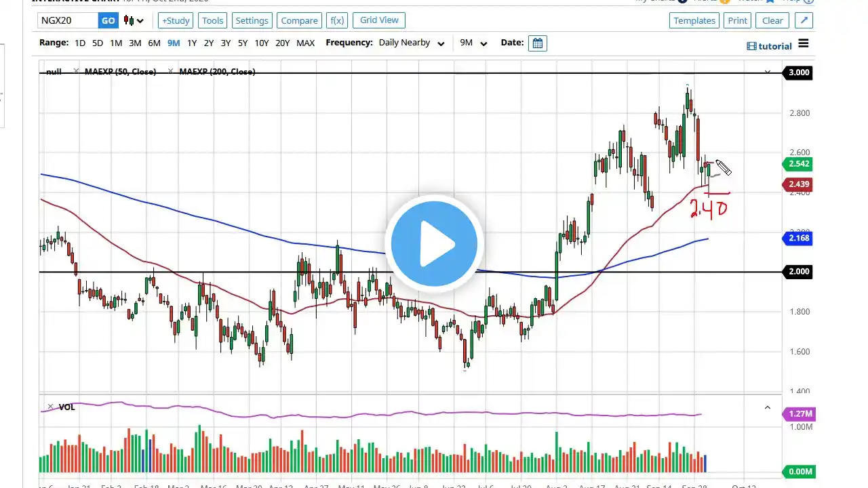
Task: Select the 6M range
Action: point(154,43)
